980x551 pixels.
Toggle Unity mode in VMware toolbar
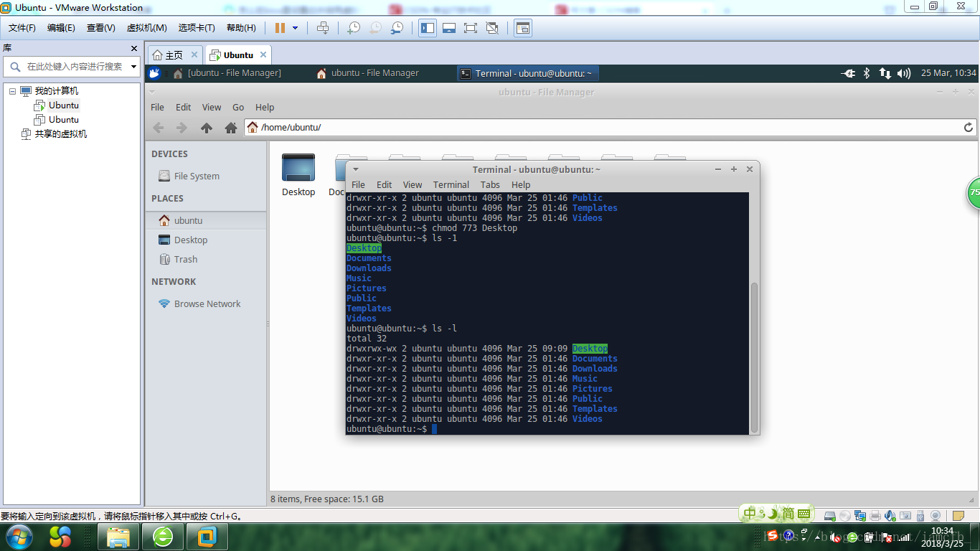coord(492,28)
